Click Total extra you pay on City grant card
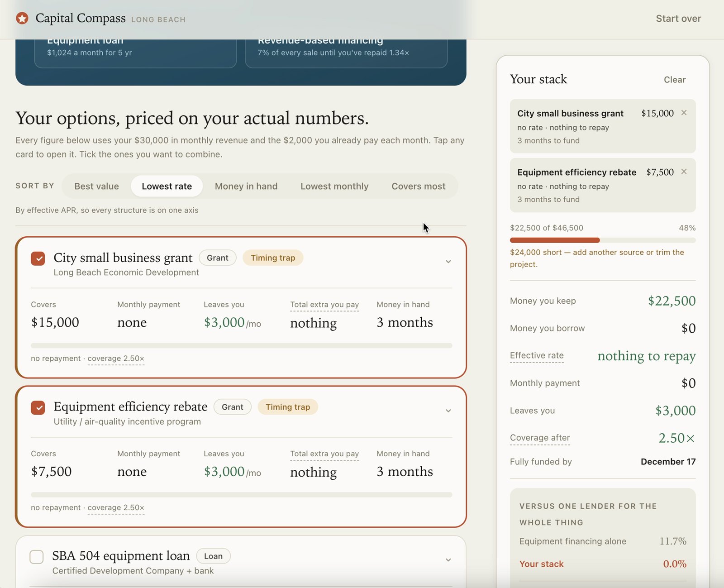 [324, 305]
